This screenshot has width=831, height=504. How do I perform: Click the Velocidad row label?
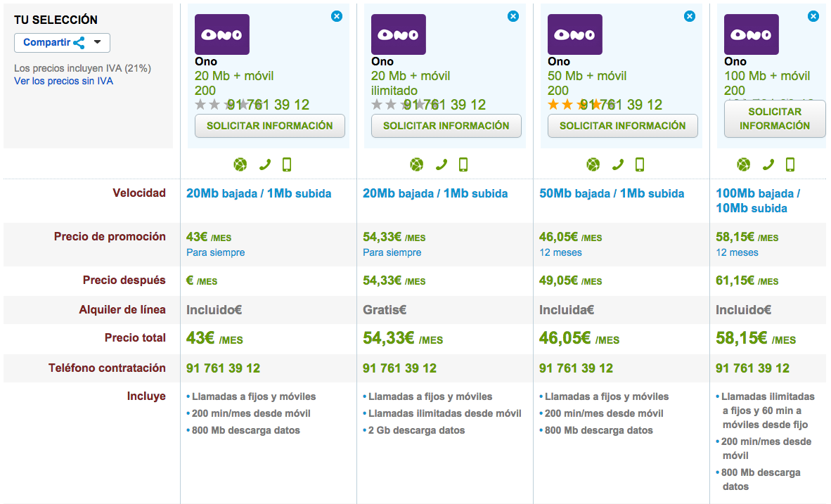pyautogui.click(x=139, y=193)
